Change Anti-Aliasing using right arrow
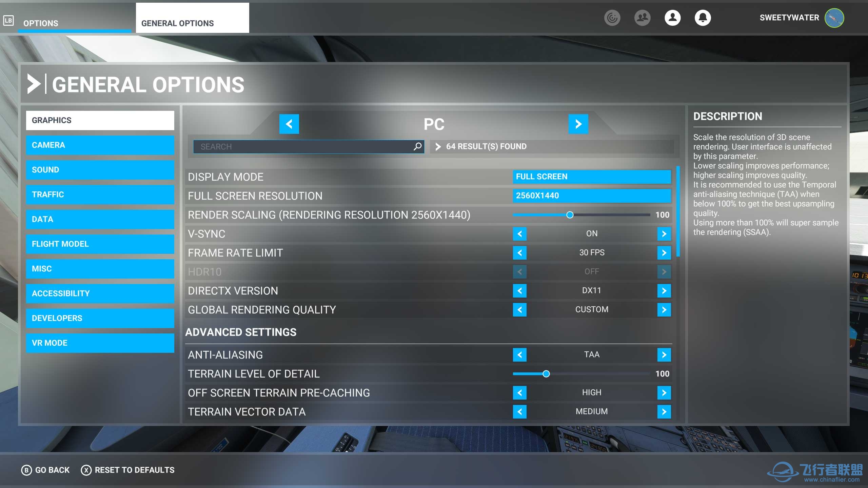868x488 pixels. click(664, 355)
